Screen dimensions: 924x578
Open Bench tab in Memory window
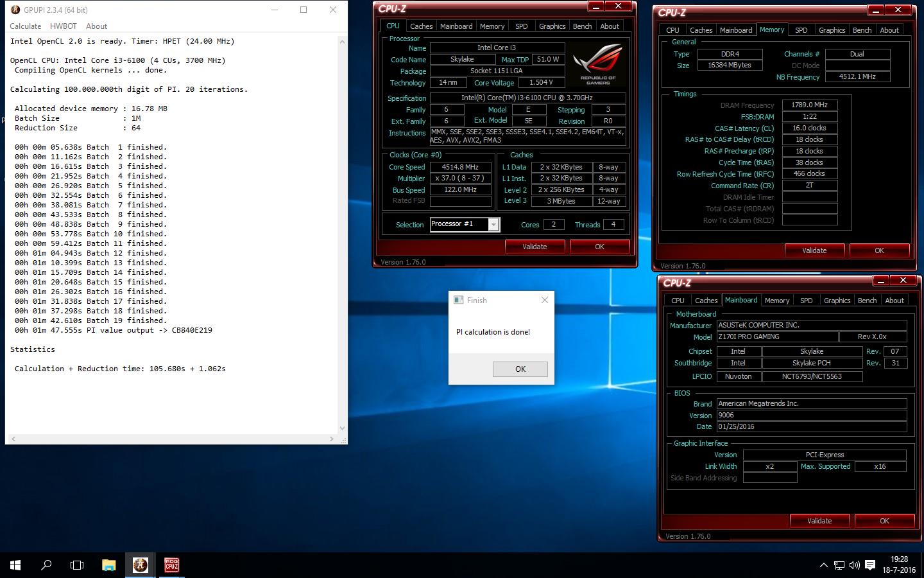click(x=862, y=30)
